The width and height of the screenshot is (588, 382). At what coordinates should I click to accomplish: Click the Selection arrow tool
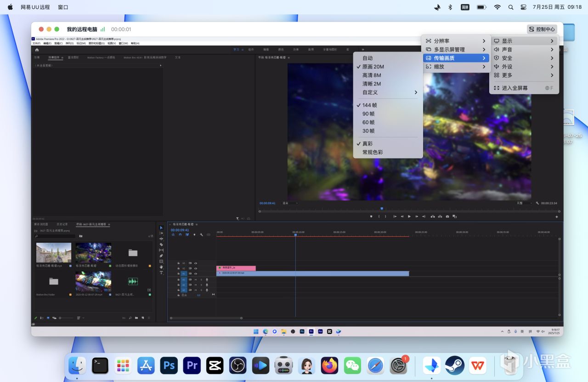click(x=161, y=228)
